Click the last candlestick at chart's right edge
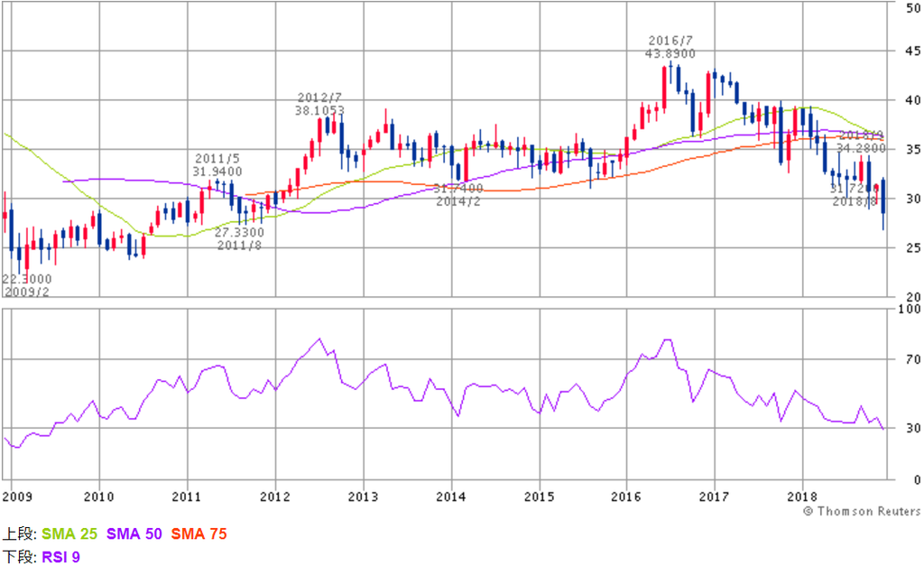 883,204
